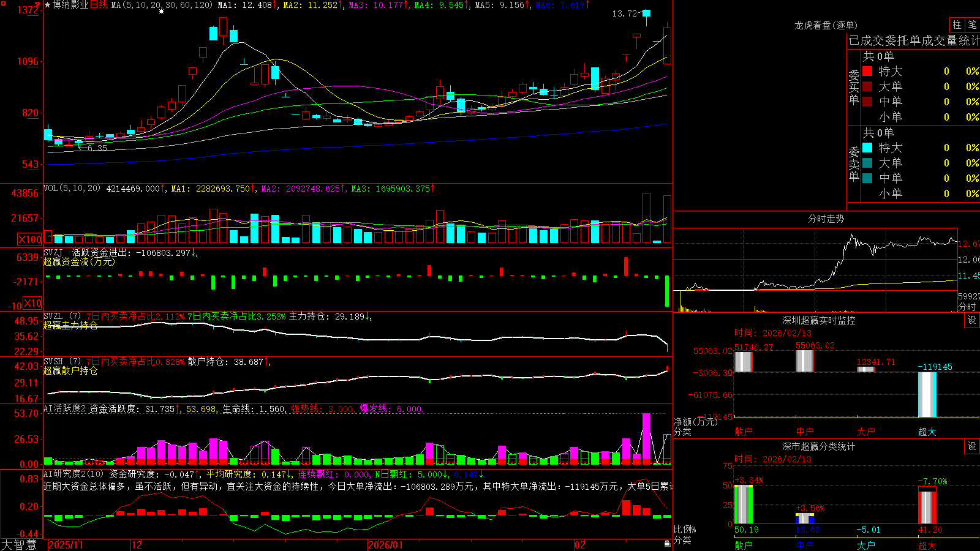The height and width of the screenshot is (551, 980).
Task: Select the AI研究度2(10) indicator label
Action: [74, 474]
